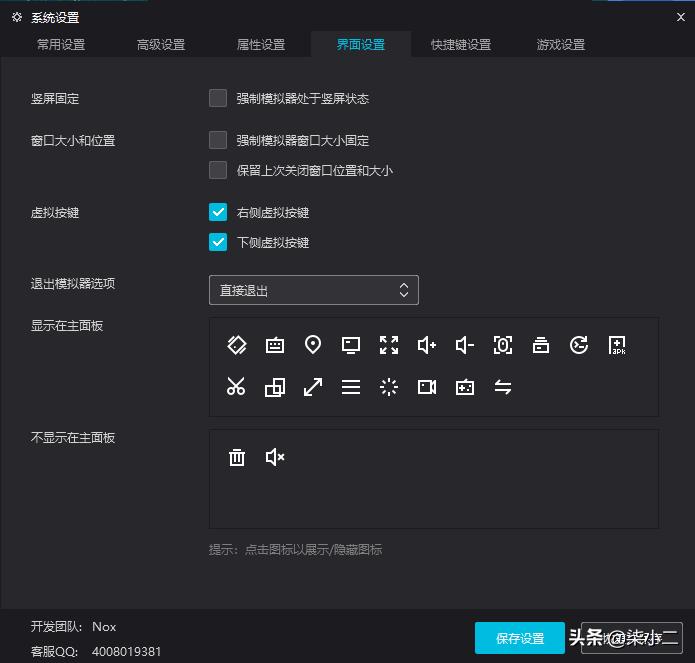Screen dimensions: 695x663
Task: Open the keyboard control mapping icon
Action: [x=275, y=345]
